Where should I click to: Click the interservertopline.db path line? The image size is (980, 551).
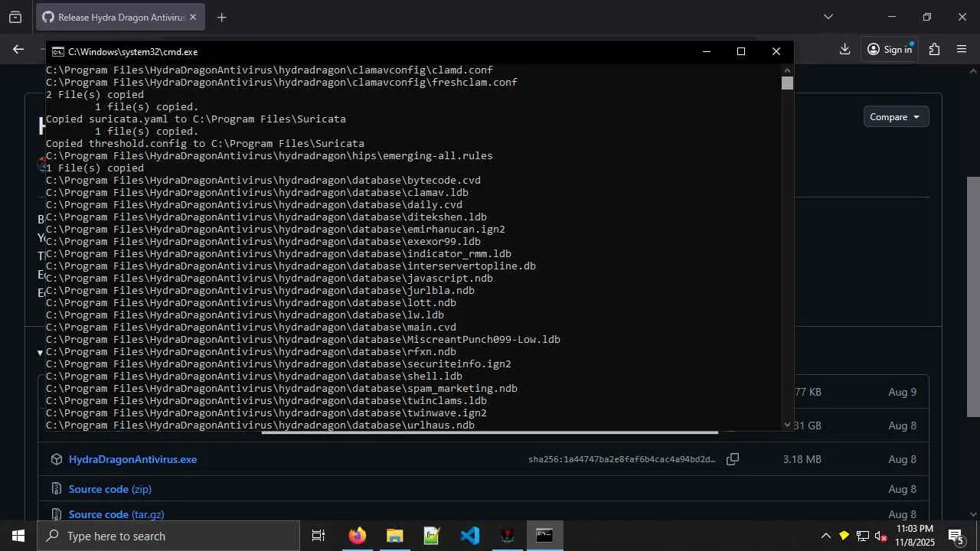(x=290, y=266)
